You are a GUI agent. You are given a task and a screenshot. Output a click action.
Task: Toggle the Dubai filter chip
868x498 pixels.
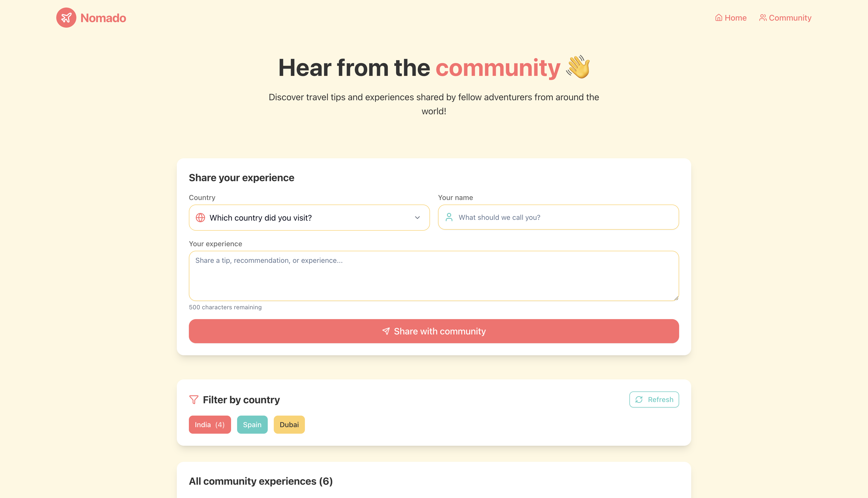289,424
